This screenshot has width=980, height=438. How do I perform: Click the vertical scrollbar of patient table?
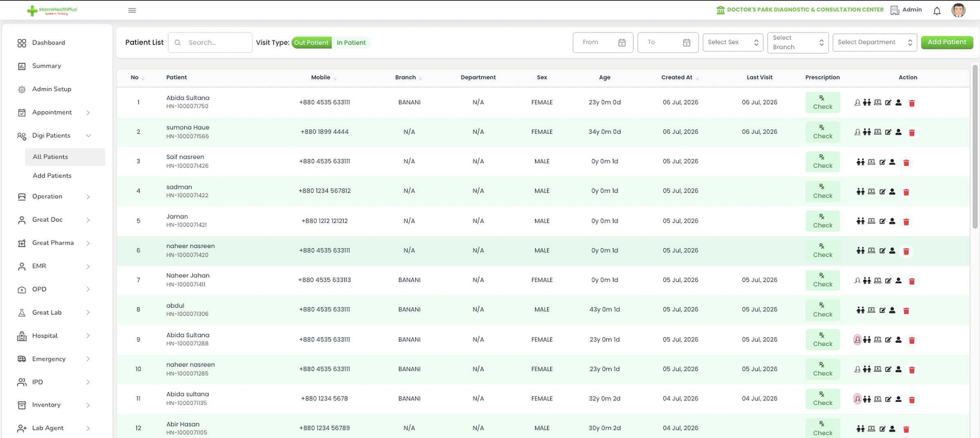click(975, 147)
